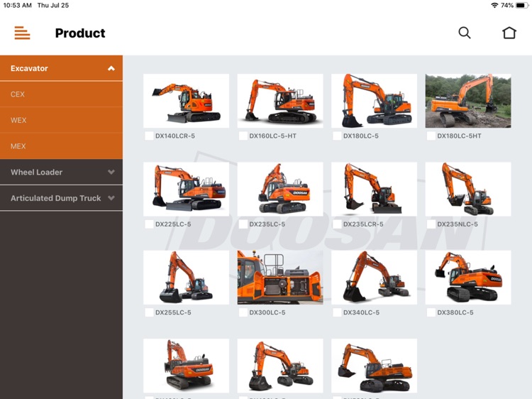Tick the DX180LC-5HT checkbox
532x399 pixels.
point(431,136)
